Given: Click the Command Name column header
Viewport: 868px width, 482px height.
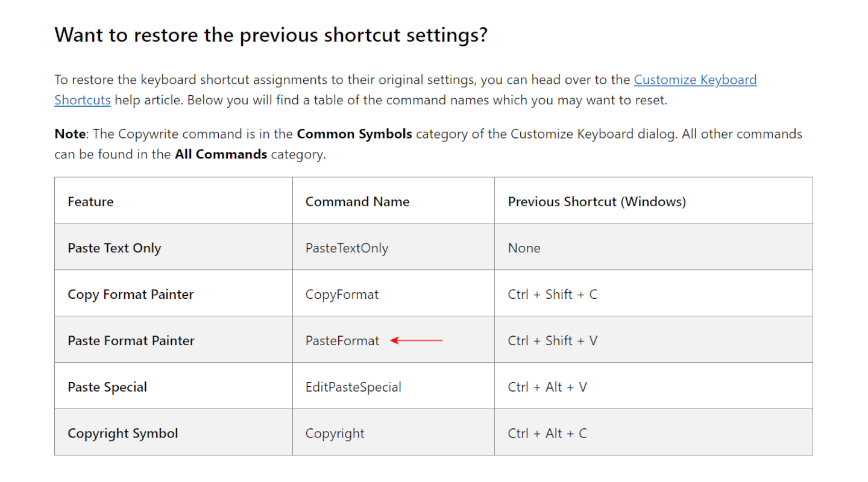Looking at the screenshot, I should (x=357, y=202).
